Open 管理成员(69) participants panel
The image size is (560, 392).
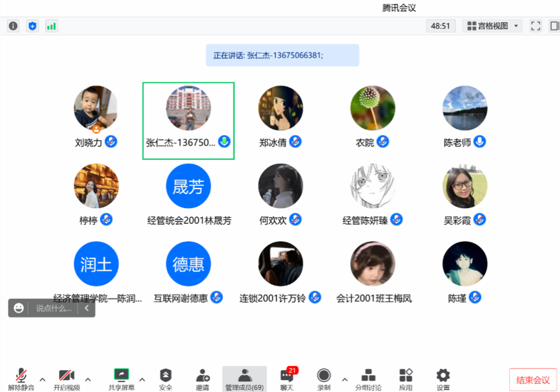[245, 379]
